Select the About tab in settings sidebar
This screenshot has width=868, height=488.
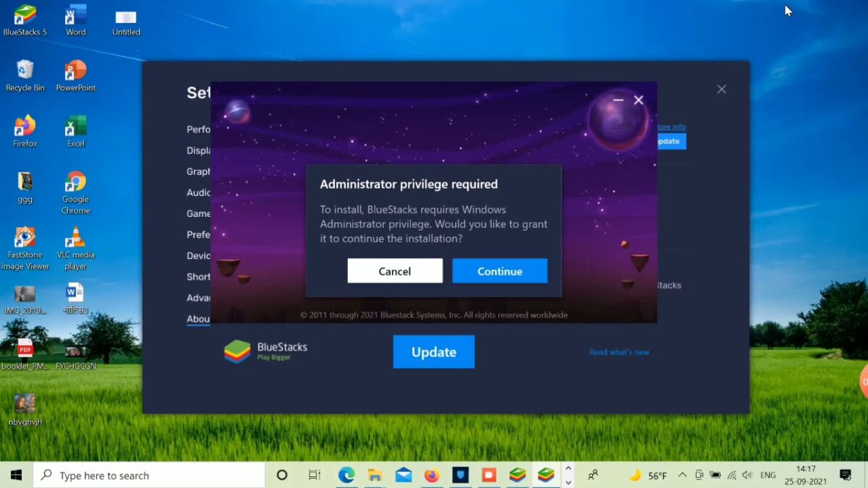point(198,319)
